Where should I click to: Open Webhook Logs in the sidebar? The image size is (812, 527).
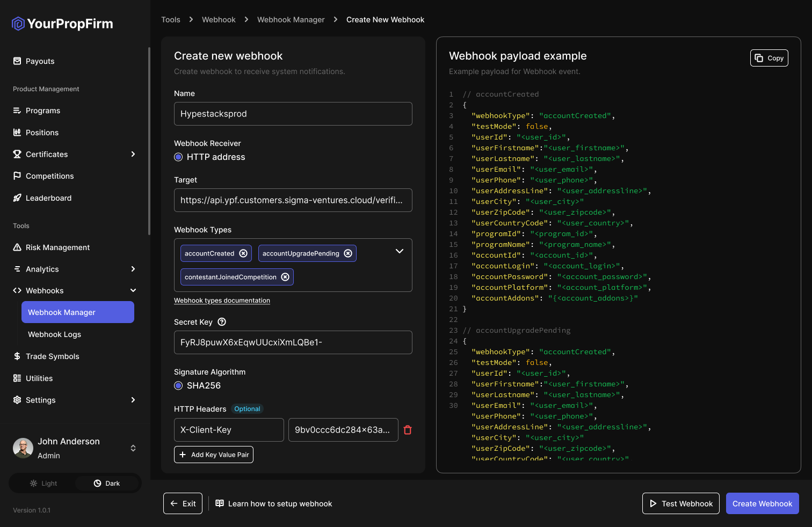point(54,334)
